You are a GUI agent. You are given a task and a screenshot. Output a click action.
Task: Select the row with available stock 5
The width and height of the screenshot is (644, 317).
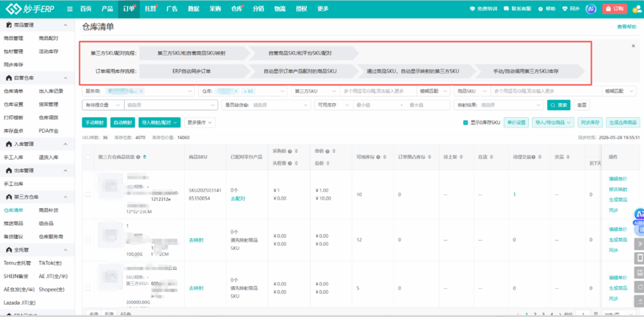point(88,288)
